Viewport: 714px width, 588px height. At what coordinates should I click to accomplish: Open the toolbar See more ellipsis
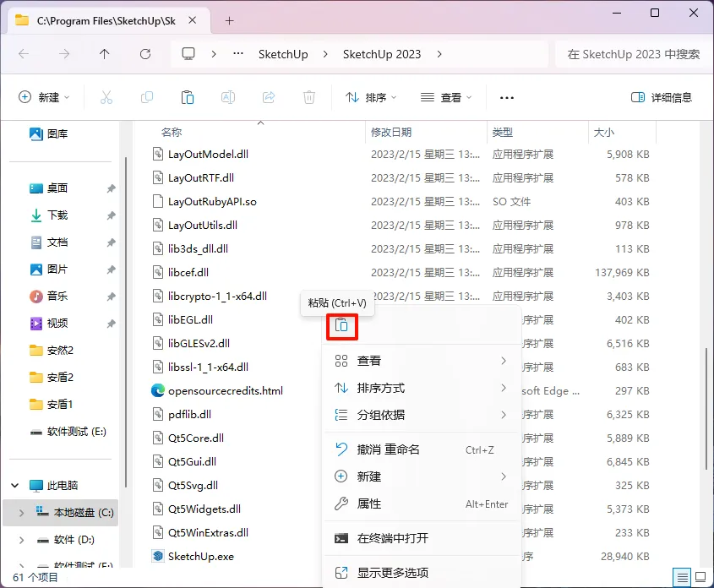point(507,97)
